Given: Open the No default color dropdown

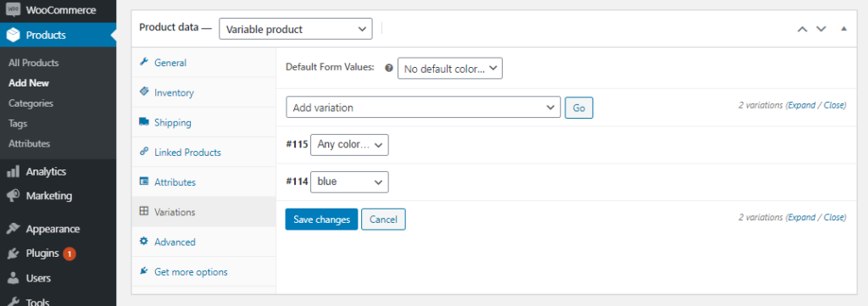Looking at the screenshot, I should coord(450,68).
